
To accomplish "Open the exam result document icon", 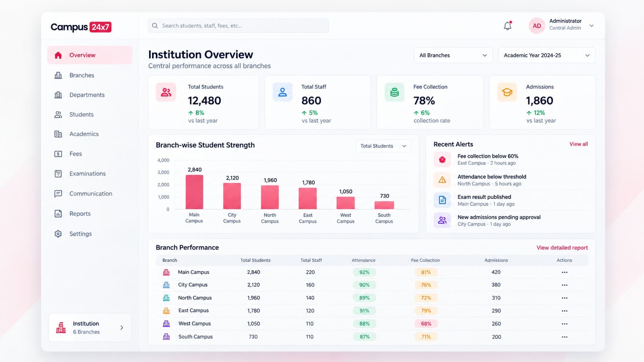I will tap(442, 200).
